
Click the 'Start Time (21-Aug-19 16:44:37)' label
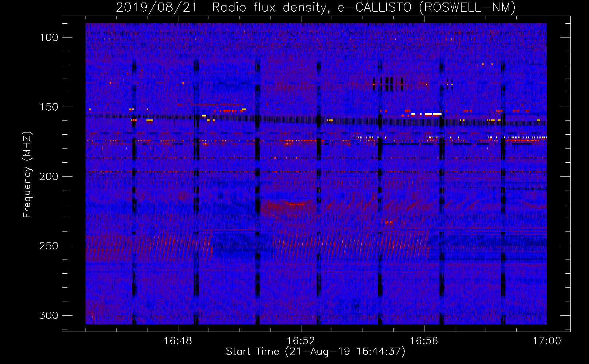tap(316, 352)
